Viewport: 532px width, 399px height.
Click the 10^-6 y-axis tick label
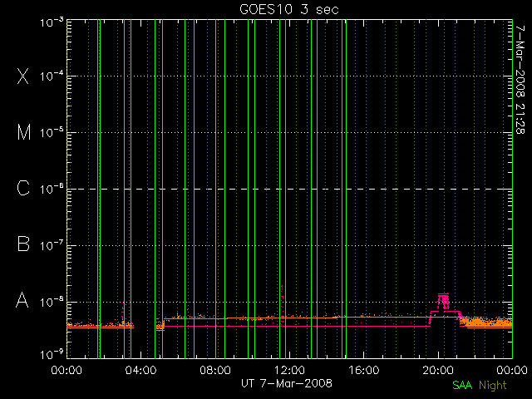tap(52, 189)
